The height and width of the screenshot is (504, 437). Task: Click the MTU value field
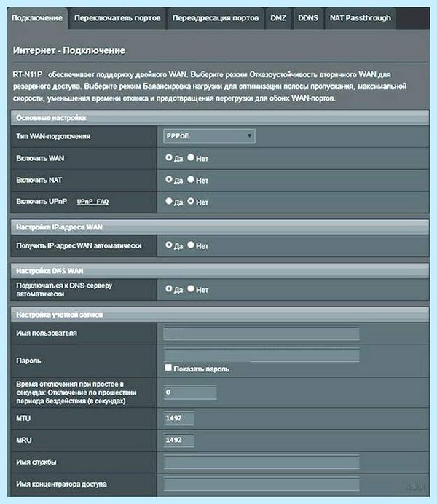179,418
